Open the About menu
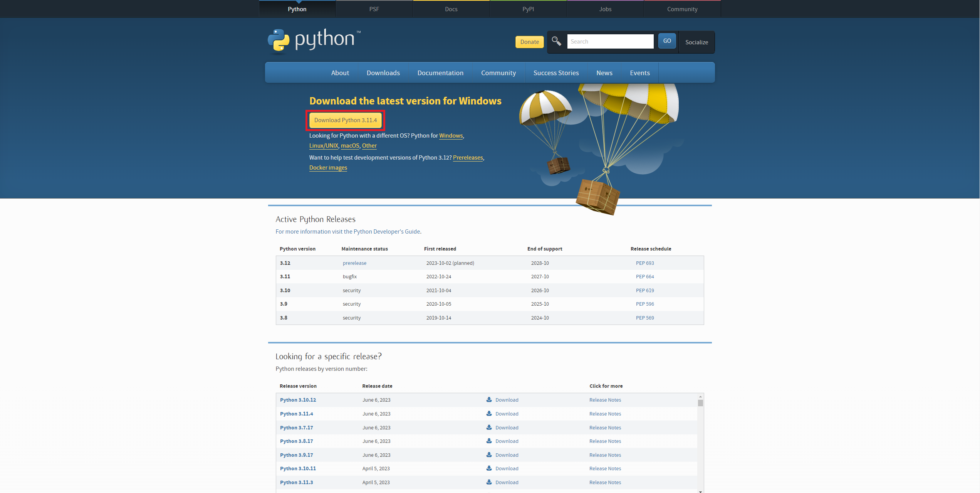980x493 pixels. pos(340,73)
